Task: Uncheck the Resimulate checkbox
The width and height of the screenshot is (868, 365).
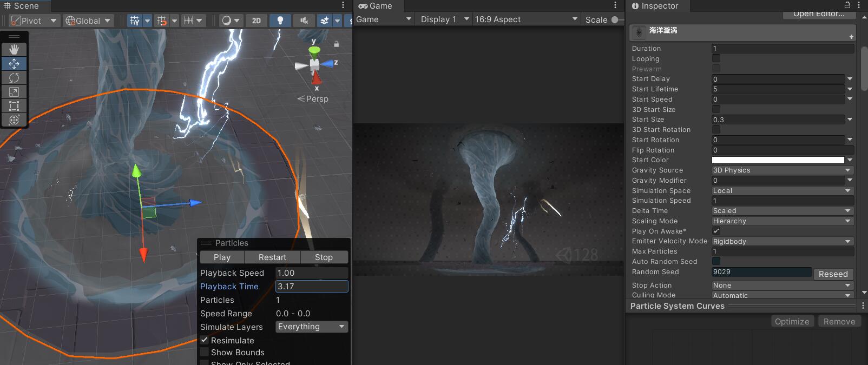Action: click(205, 340)
